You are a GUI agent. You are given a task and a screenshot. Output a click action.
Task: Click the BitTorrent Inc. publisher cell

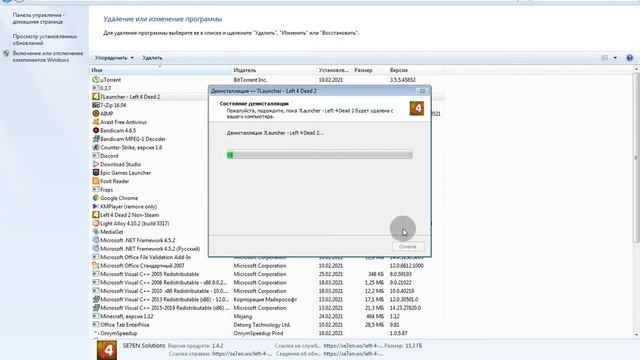[x=250, y=80]
